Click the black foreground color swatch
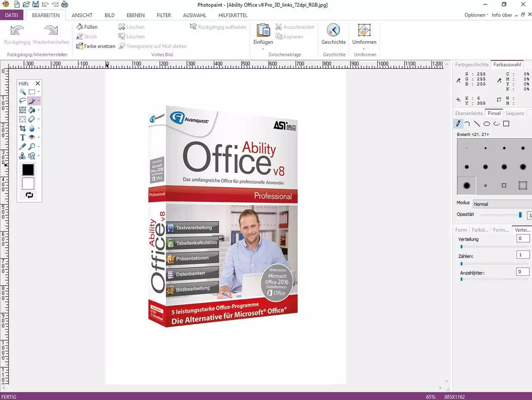 [x=28, y=170]
